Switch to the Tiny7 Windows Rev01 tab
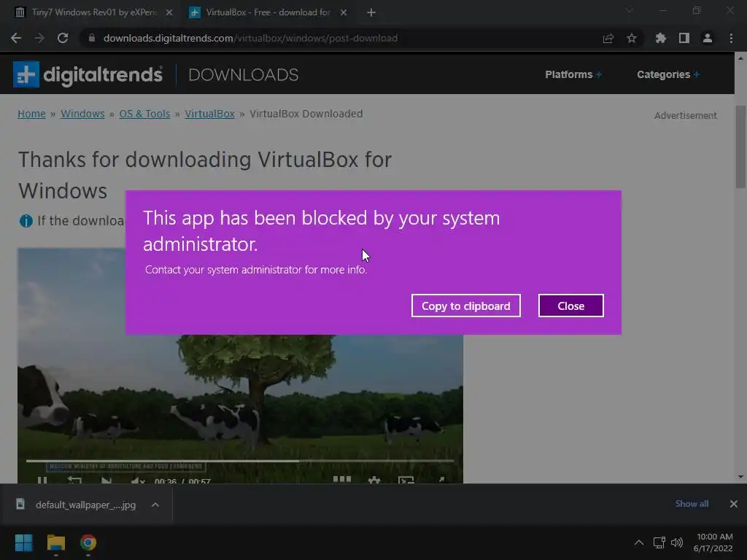 pyautogui.click(x=93, y=12)
